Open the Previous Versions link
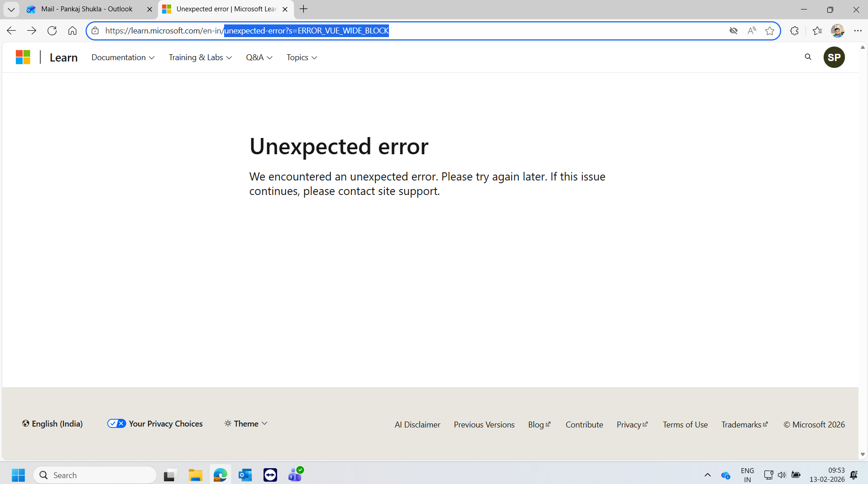Image resolution: width=868 pixels, height=484 pixels. point(484,425)
